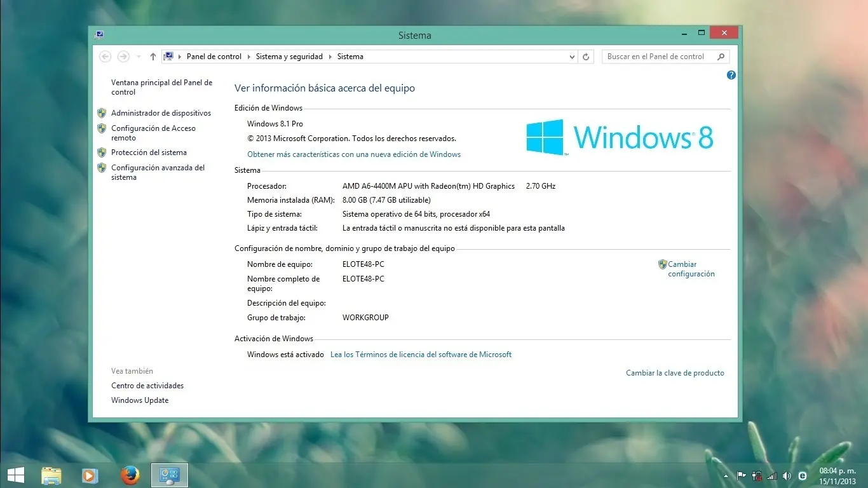Screen dimensions: 868x488
Task: Open the Términos de licencia del software link
Action: [421, 355]
